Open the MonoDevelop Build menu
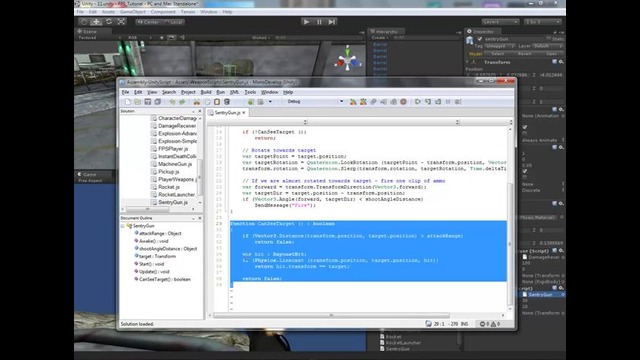 (206, 92)
